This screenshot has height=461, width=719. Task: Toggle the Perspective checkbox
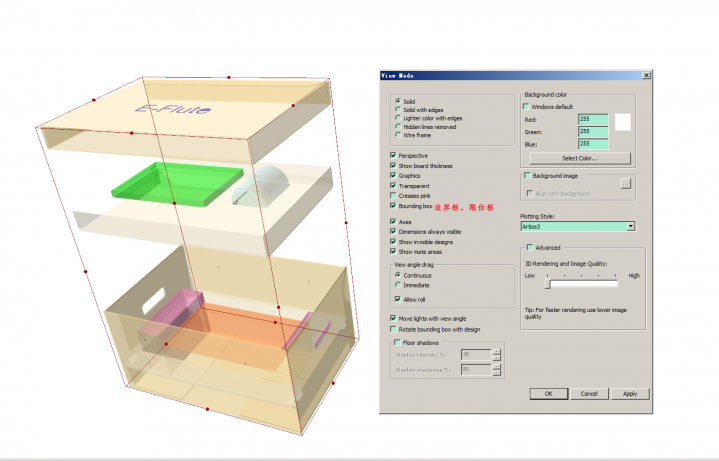(392, 156)
